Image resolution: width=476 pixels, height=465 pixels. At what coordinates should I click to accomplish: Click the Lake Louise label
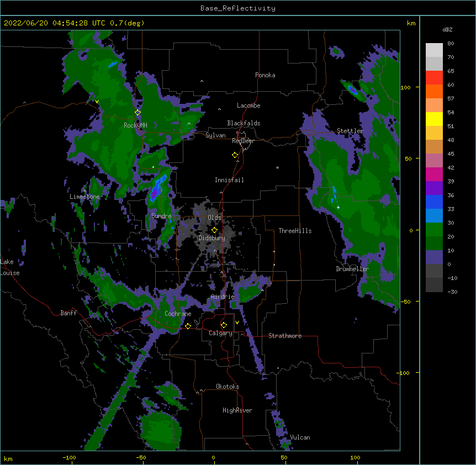click(10, 267)
